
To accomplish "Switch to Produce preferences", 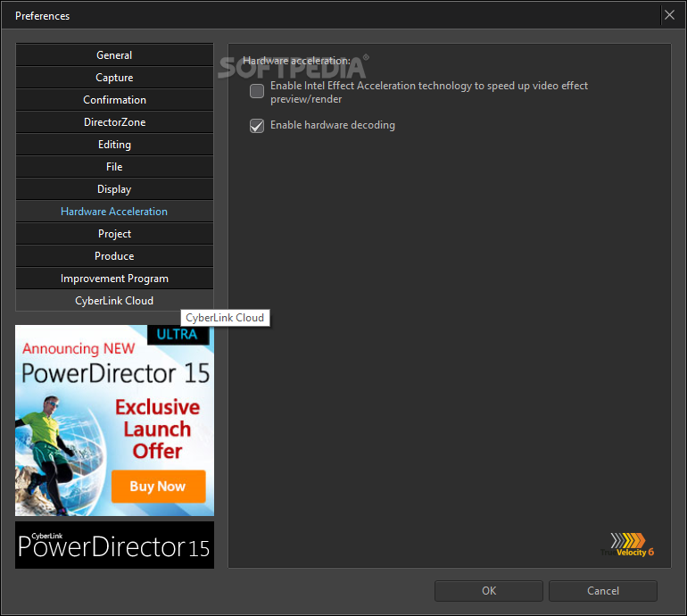I will coord(114,256).
